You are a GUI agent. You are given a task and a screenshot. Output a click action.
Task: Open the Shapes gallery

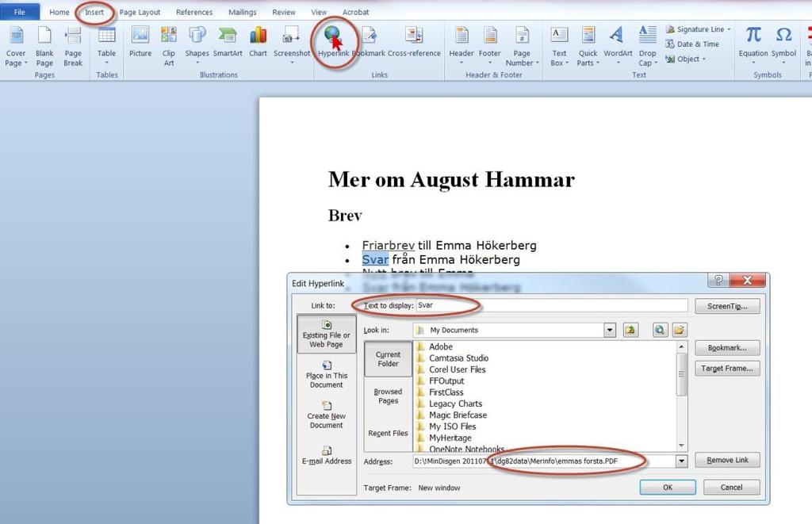(197, 45)
